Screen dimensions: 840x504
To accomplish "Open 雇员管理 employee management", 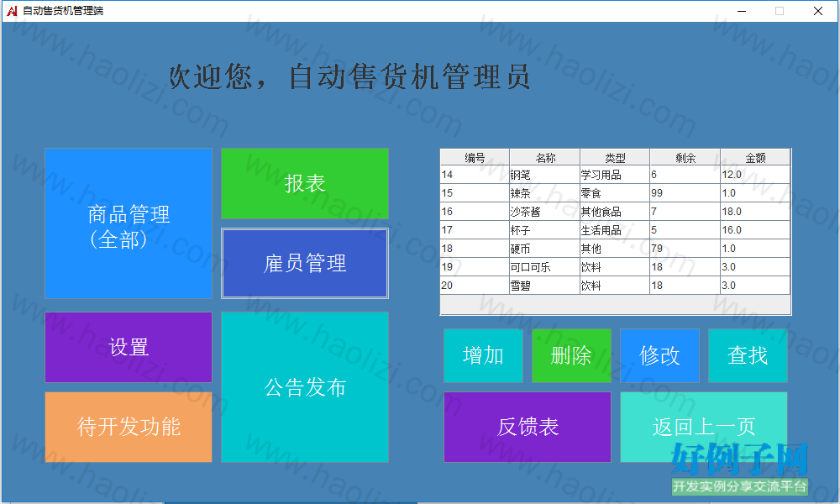I will coord(305,264).
